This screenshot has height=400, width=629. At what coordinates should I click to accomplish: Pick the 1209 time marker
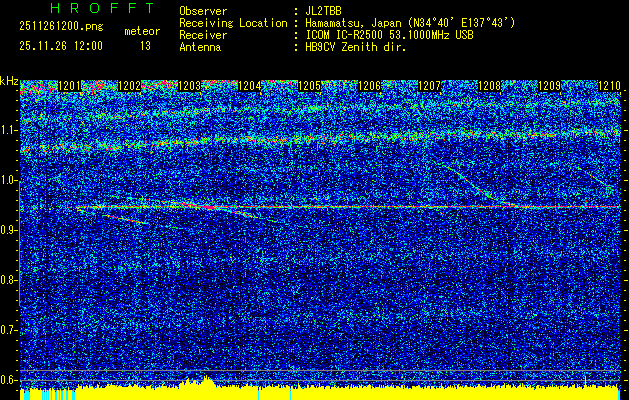(550, 86)
